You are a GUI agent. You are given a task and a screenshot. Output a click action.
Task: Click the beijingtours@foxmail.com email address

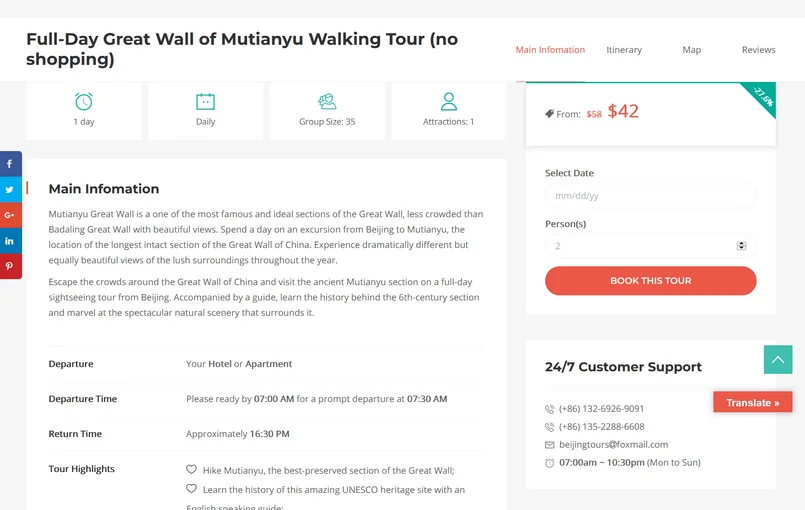click(x=613, y=445)
